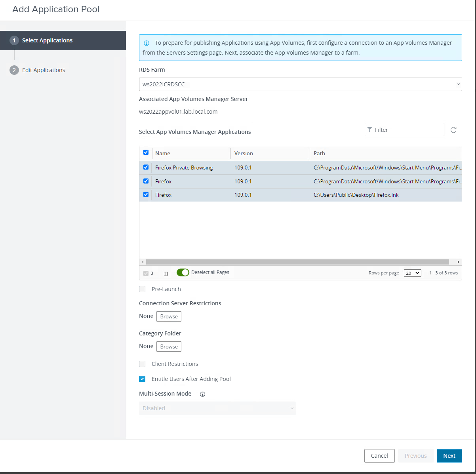Click the Firefox Private Browsing name cell
The width and height of the screenshot is (476, 474).
184,168
